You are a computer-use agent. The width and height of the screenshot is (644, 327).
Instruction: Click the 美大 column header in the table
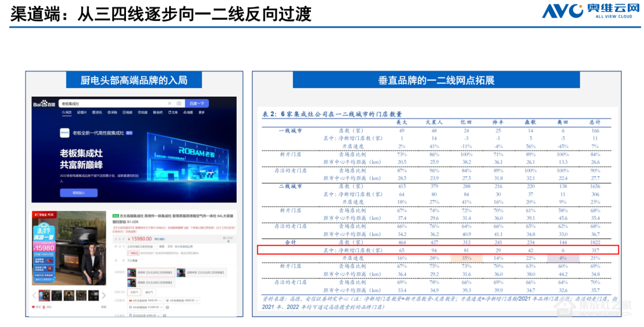click(x=402, y=123)
